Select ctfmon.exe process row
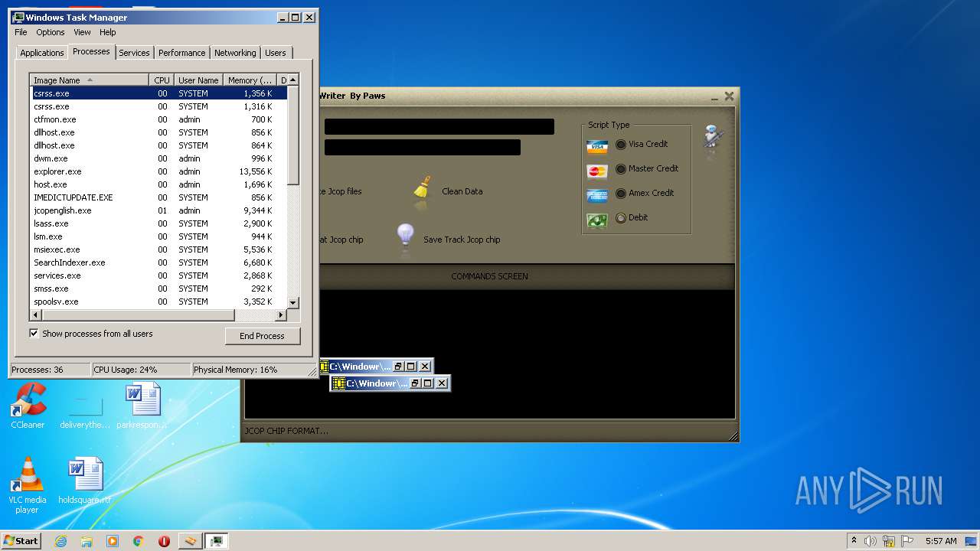Viewport: 980px width, 551px height. [x=159, y=119]
